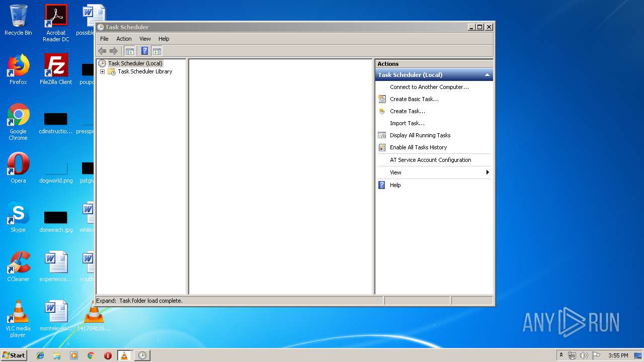Click the Task Scheduler taskbar button

pyautogui.click(x=142, y=355)
